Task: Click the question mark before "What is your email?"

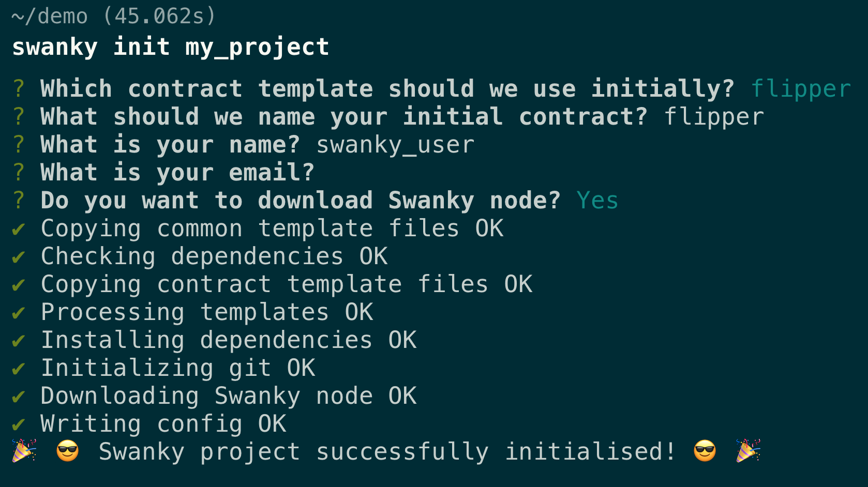Action: pyautogui.click(x=19, y=173)
